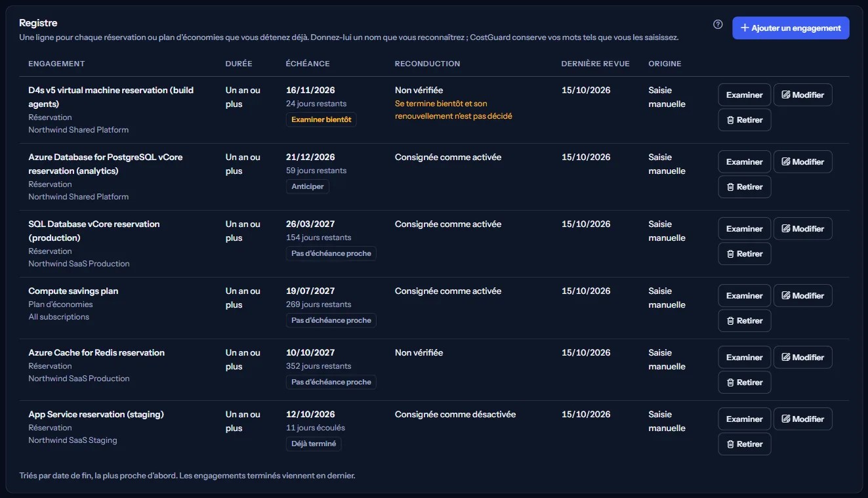Open SQL Database vCore reservation (production) entry
The height and width of the screenshot is (498, 868).
coord(94,231)
